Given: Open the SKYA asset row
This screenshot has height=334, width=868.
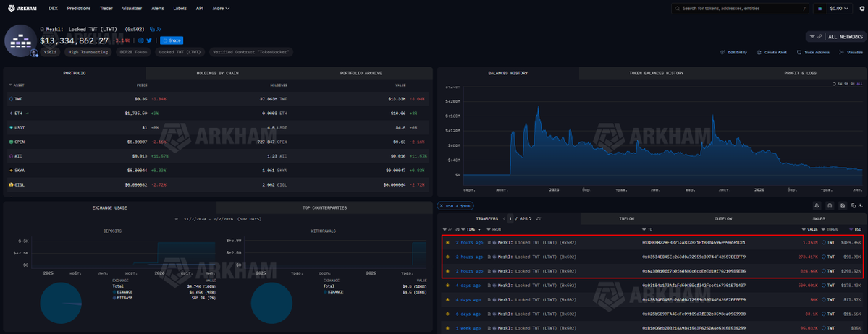Looking at the screenshot, I should tap(218, 171).
